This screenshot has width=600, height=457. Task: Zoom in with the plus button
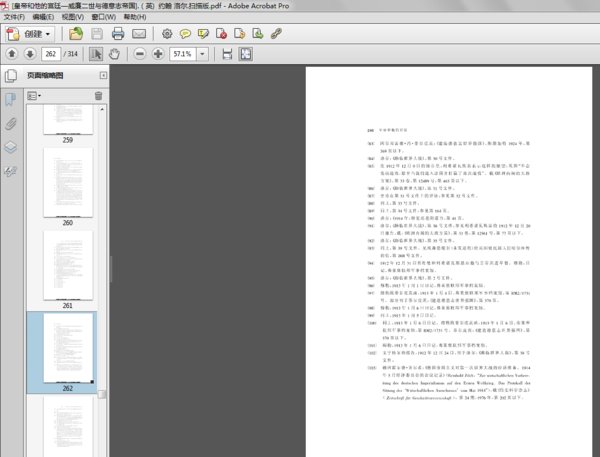(158, 54)
